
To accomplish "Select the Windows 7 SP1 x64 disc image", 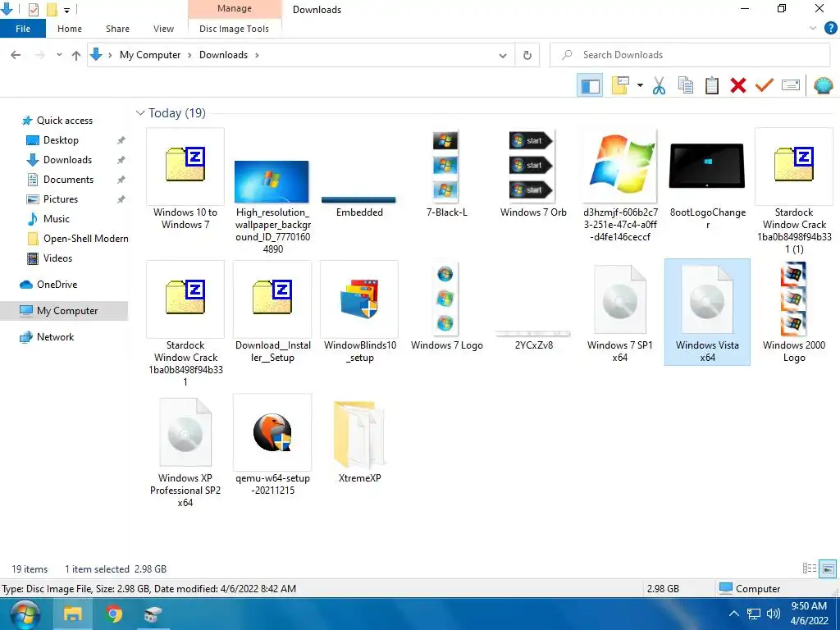I will click(x=620, y=313).
